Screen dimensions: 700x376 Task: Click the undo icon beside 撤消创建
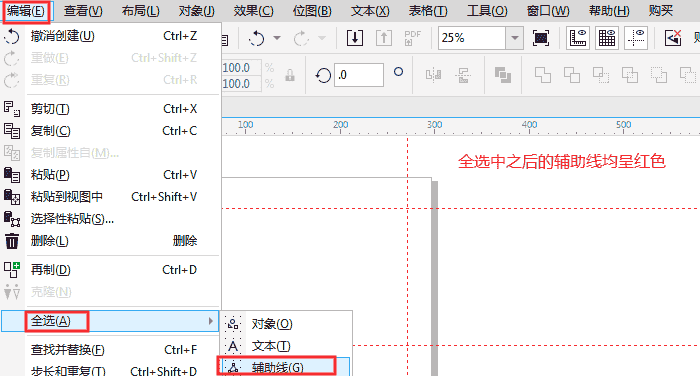point(12,36)
